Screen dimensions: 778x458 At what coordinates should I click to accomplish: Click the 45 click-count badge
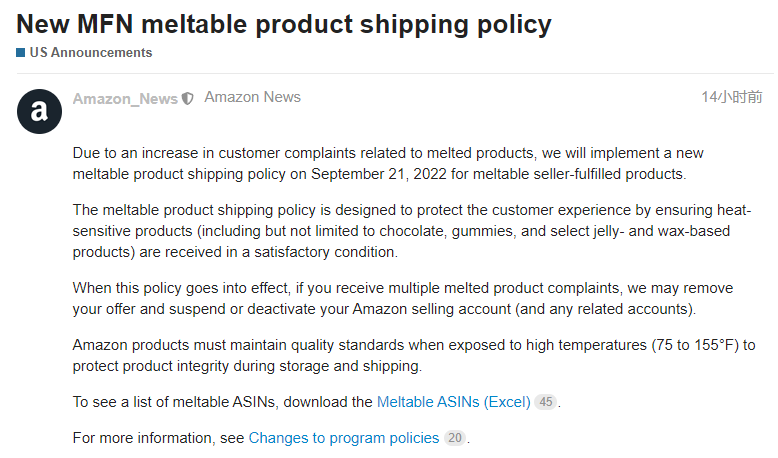(x=545, y=401)
